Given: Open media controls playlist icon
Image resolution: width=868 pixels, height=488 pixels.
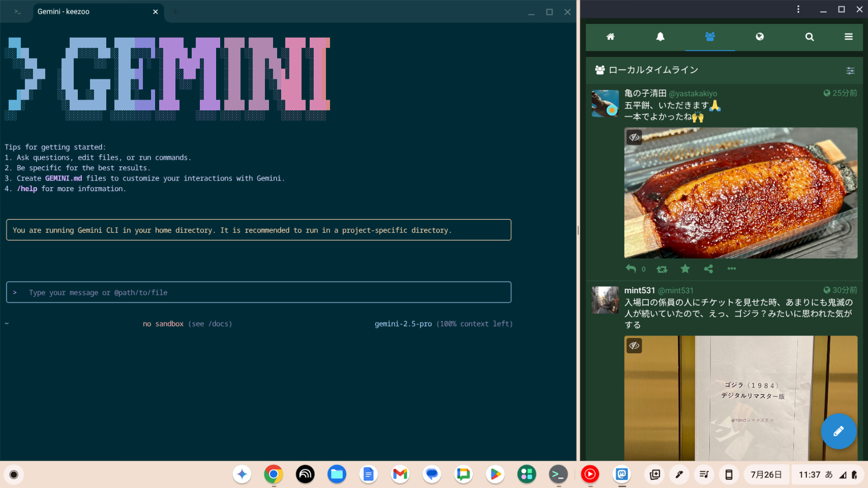Looking at the screenshot, I should tap(704, 474).
